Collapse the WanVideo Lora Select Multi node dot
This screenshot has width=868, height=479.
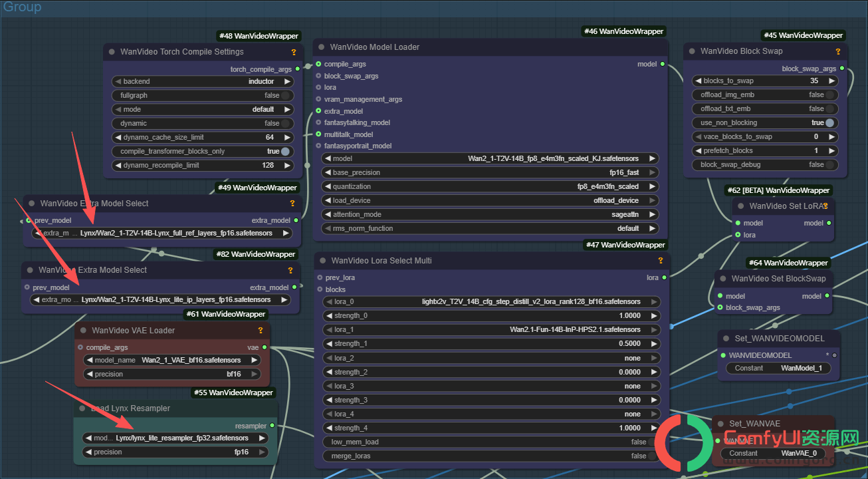pyautogui.click(x=323, y=261)
